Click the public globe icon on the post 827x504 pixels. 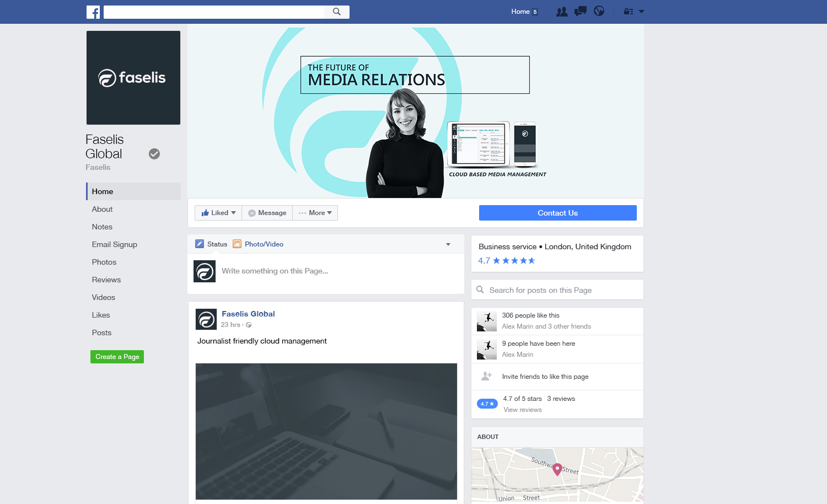coord(249,325)
